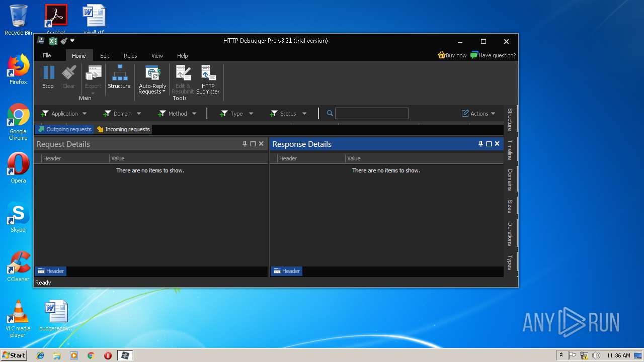644x362 pixels.
Task: Select the CCleaner desktop icon
Action: click(18, 266)
